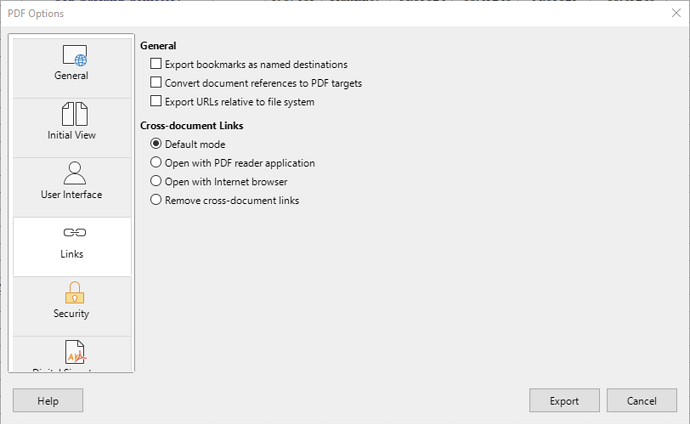This screenshot has width=690, height=424.
Task: Open the User Interface person icon
Action: [x=74, y=173]
